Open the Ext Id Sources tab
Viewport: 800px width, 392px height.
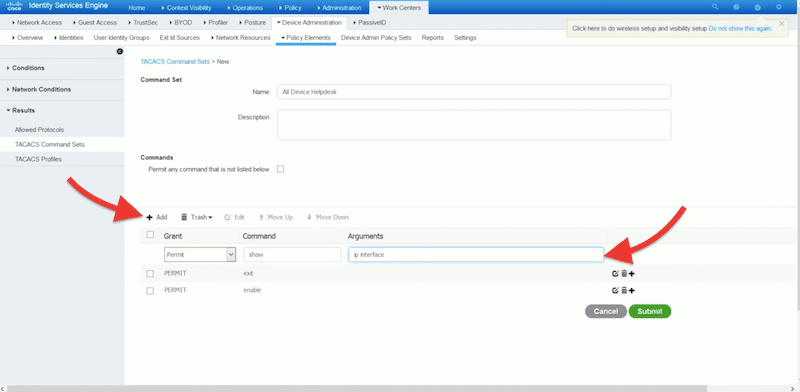180,38
